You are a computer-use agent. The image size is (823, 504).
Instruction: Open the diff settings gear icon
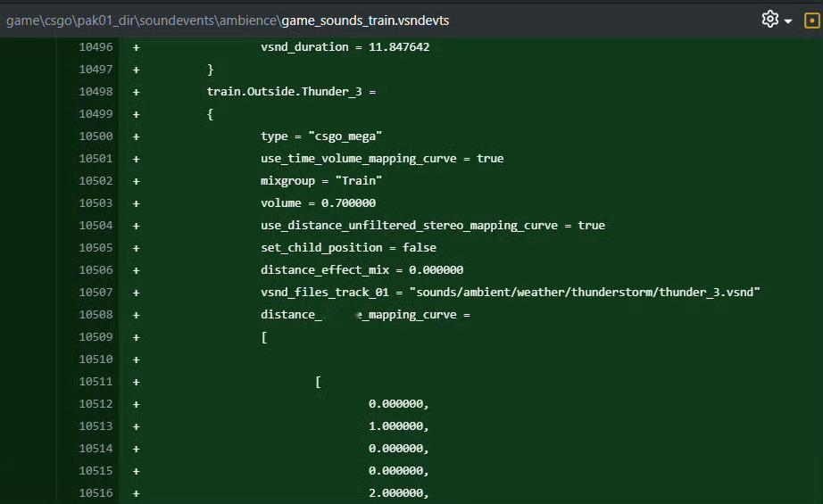(769, 20)
